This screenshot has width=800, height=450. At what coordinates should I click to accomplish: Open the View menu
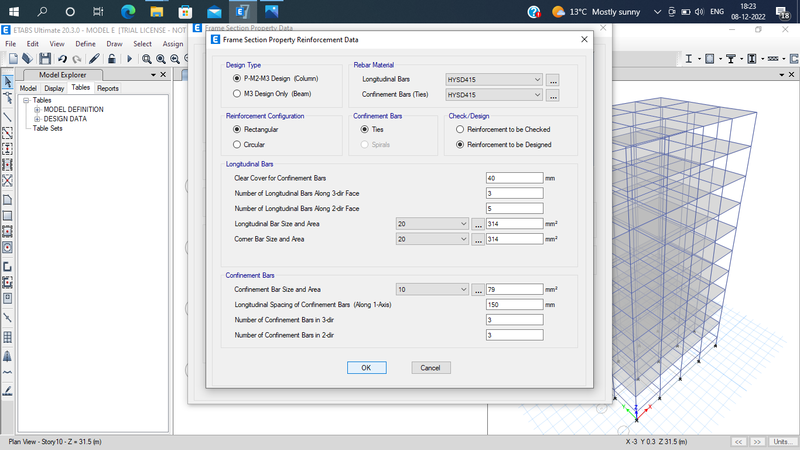point(57,44)
